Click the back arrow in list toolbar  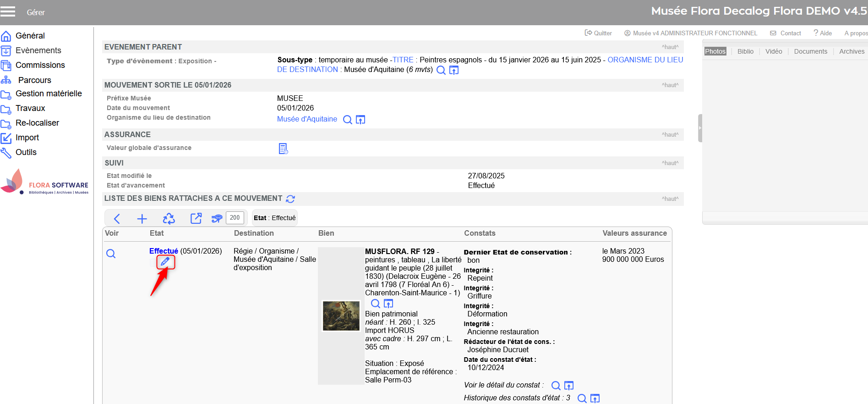[117, 219]
